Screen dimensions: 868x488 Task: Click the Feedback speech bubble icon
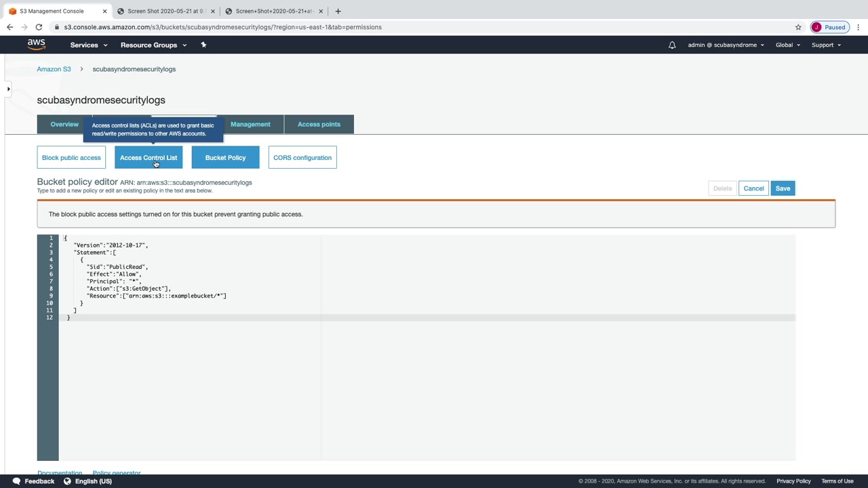click(x=16, y=481)
